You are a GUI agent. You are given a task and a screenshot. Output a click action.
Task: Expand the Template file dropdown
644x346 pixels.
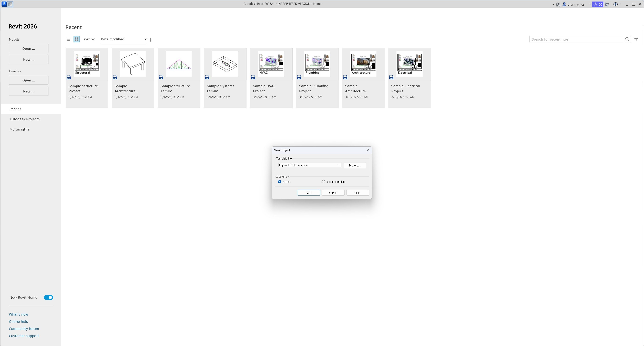coord(339,165)
